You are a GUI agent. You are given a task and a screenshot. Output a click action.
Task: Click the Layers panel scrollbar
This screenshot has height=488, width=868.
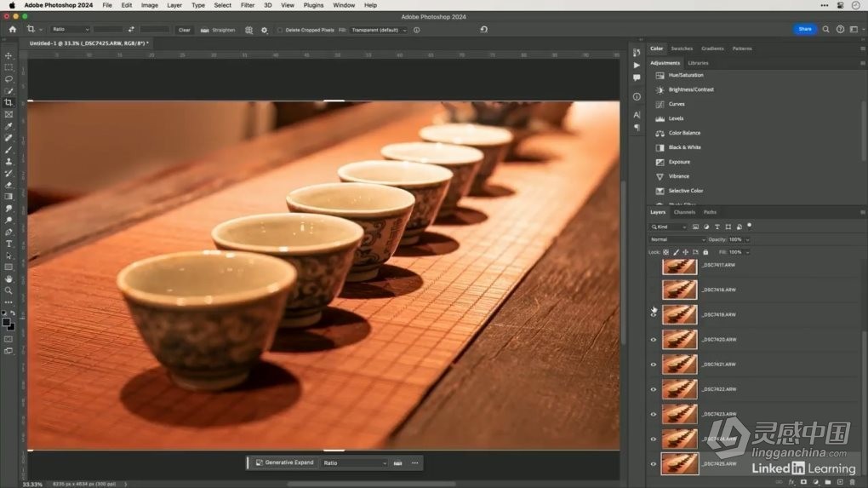click(865, 403)
